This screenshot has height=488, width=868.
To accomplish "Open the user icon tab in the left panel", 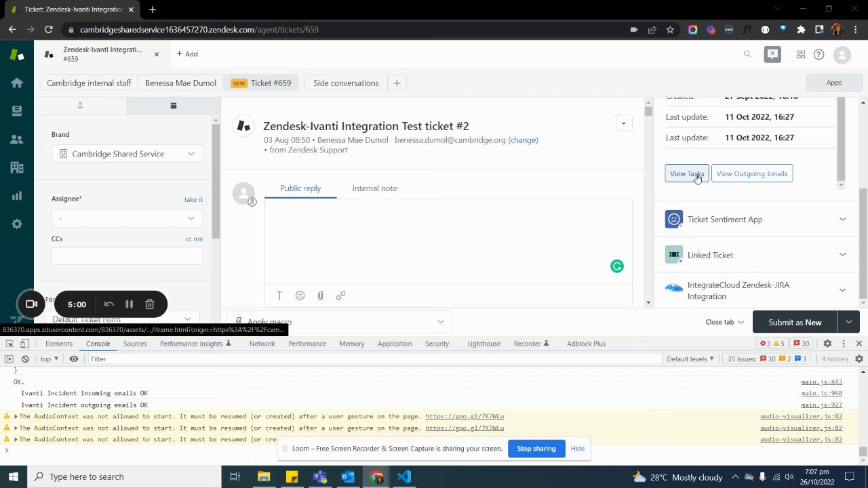I will (x=80, y=105).
